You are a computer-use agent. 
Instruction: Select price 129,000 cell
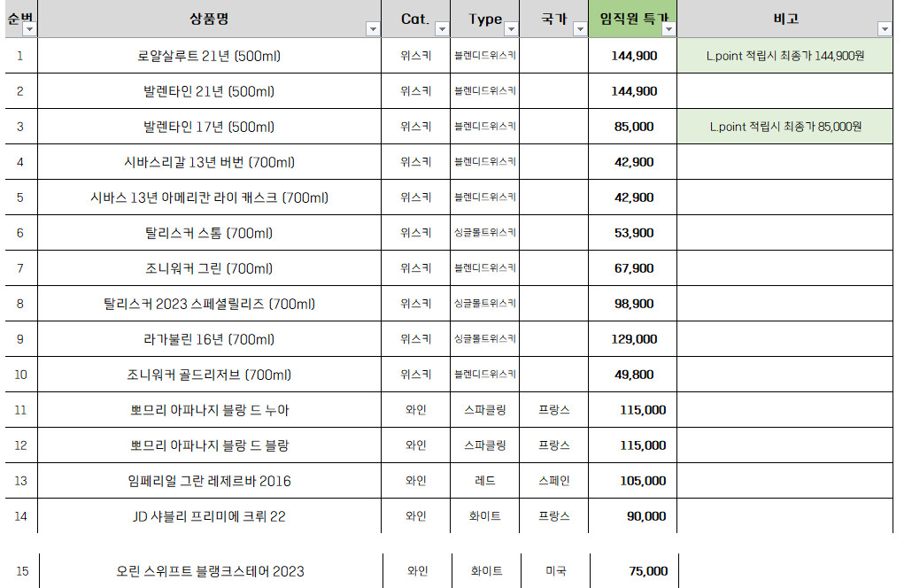tap(633, 339)
